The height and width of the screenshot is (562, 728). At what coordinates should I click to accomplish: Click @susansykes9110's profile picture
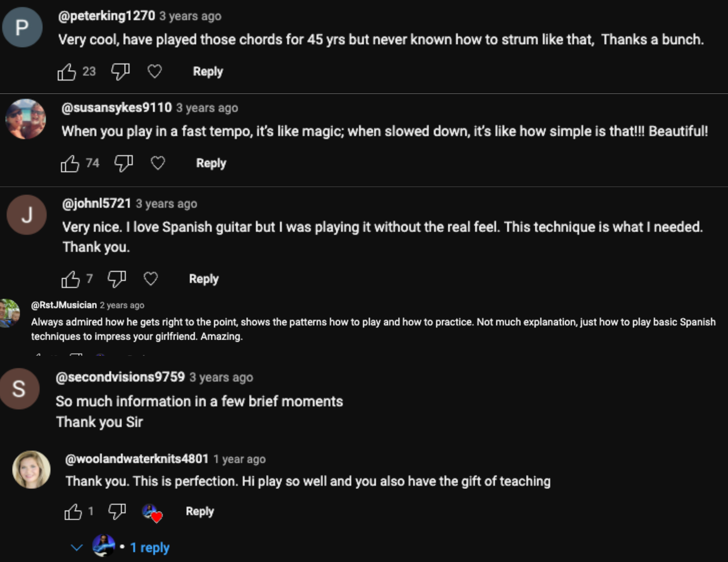point(26,119)
